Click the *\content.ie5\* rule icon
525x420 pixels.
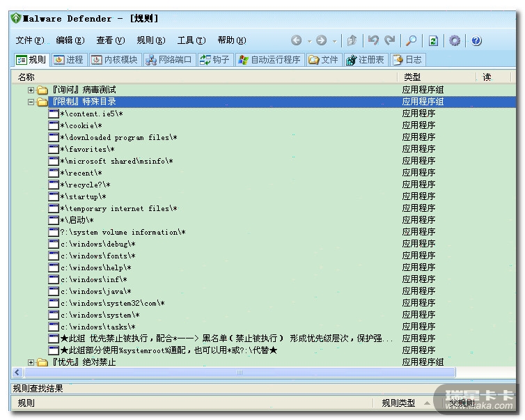[54, 114]
